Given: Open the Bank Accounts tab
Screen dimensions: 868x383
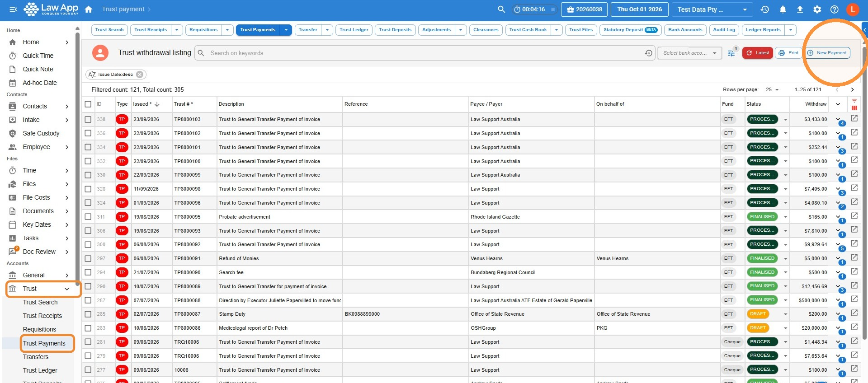Looking at the screenshot, I should tap(685, 30).
